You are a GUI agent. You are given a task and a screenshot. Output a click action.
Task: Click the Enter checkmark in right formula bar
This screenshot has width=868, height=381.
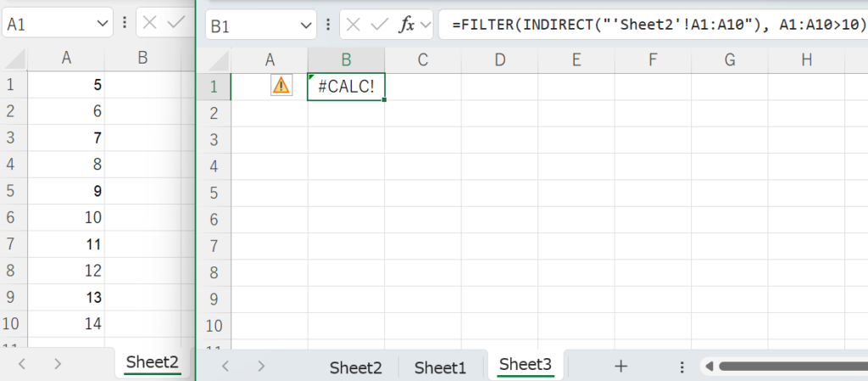pos(379,25)
